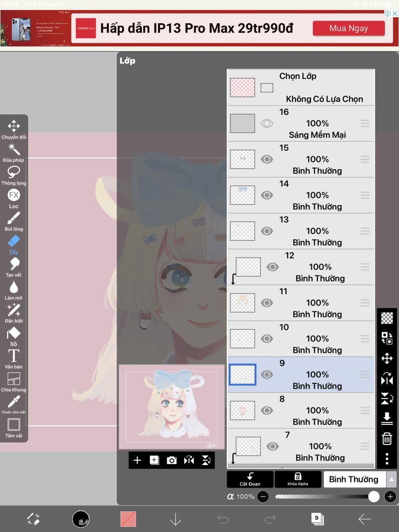399x532 pixels.
Task: Click the Sáng Mềm Mại blend mode text
Action: pyautogui.click(x=318, y=135)
